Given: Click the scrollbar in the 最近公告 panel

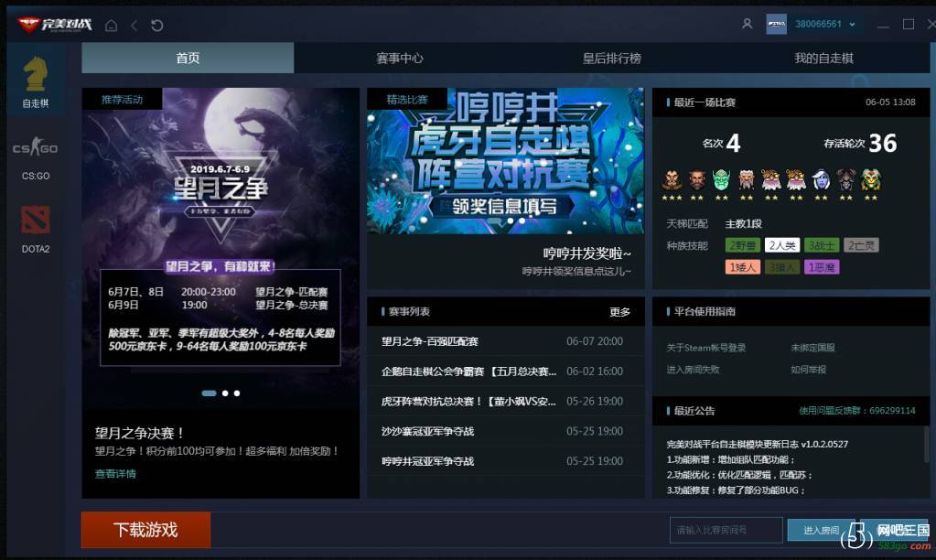Looking at the screenshot, I should coord(927,444).
